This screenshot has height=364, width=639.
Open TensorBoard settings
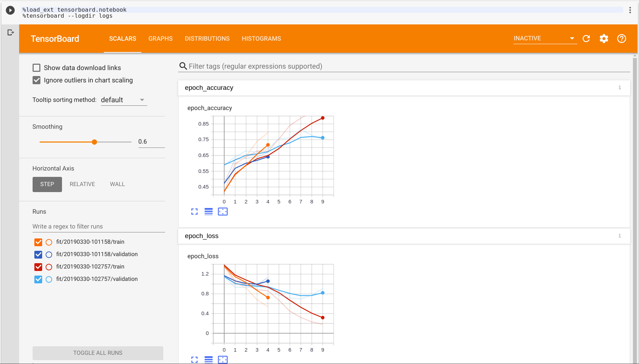(x=604, y=39)
